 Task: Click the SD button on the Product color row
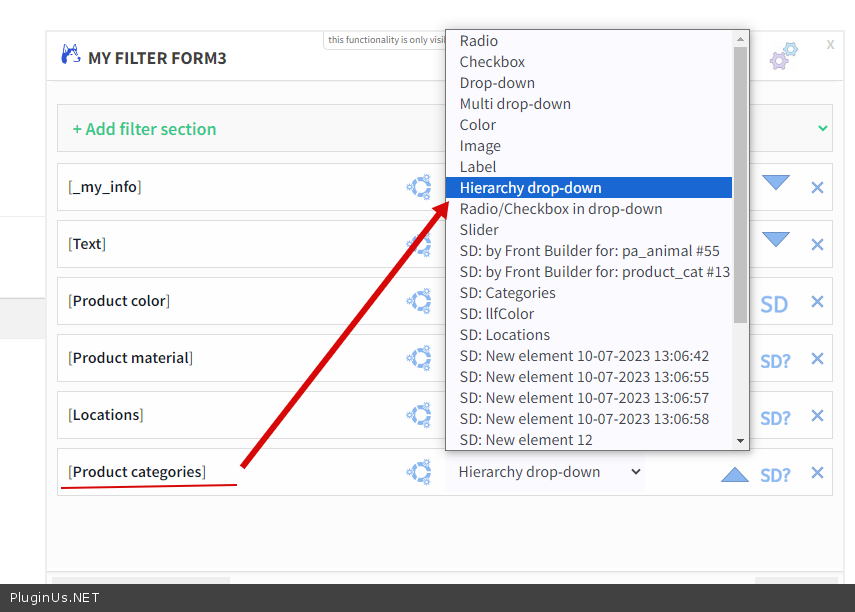tap(774, 304)
